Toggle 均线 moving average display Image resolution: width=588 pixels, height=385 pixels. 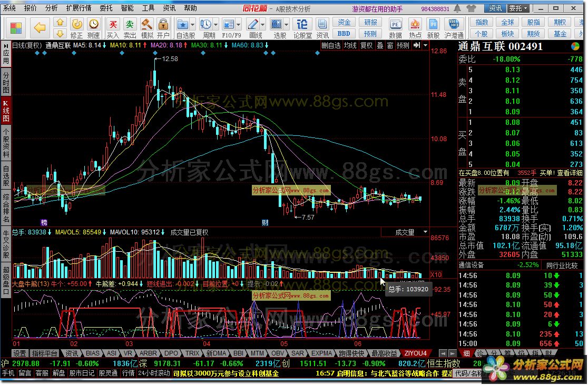350,45
